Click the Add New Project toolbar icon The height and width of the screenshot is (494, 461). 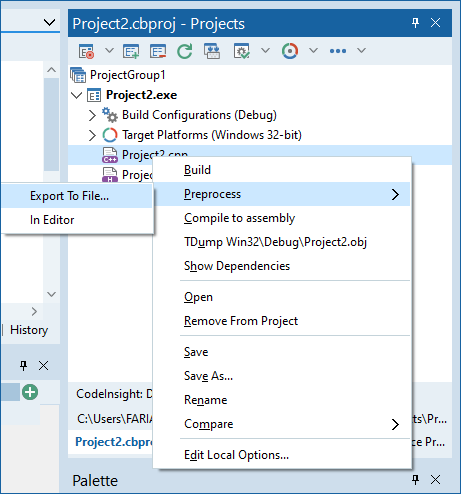pyautogui.click(x=131, y=51)
